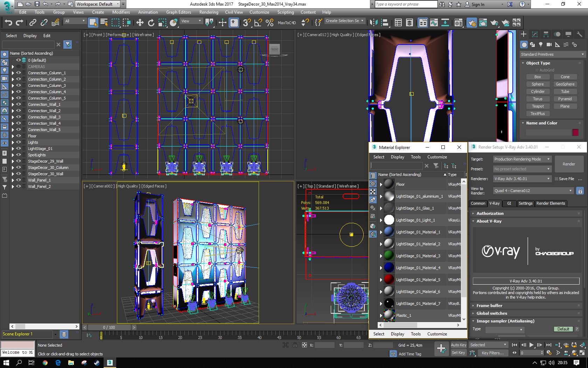
Task: Expand the Connection_Column_1 tree item
Action: pos(13,73)
